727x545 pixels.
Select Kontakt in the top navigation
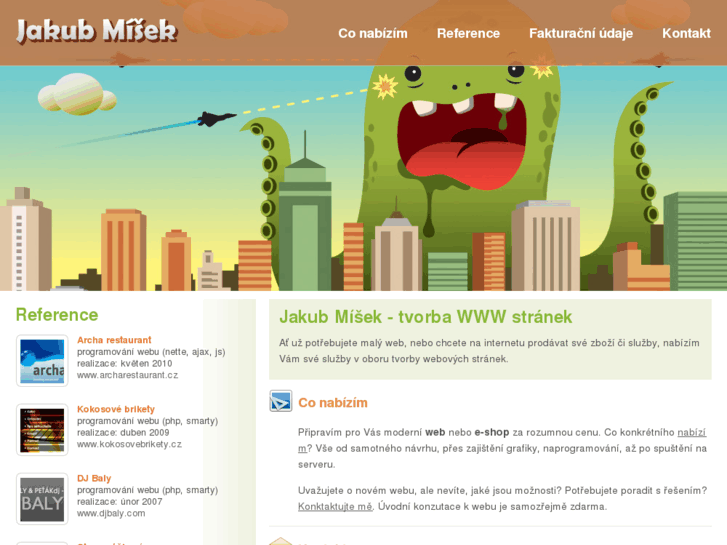(686, 33)
